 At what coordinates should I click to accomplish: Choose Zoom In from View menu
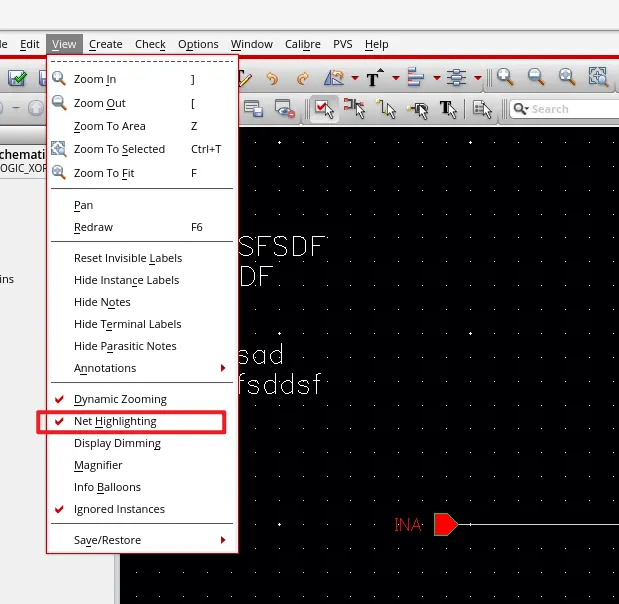(x=142, y=79)
